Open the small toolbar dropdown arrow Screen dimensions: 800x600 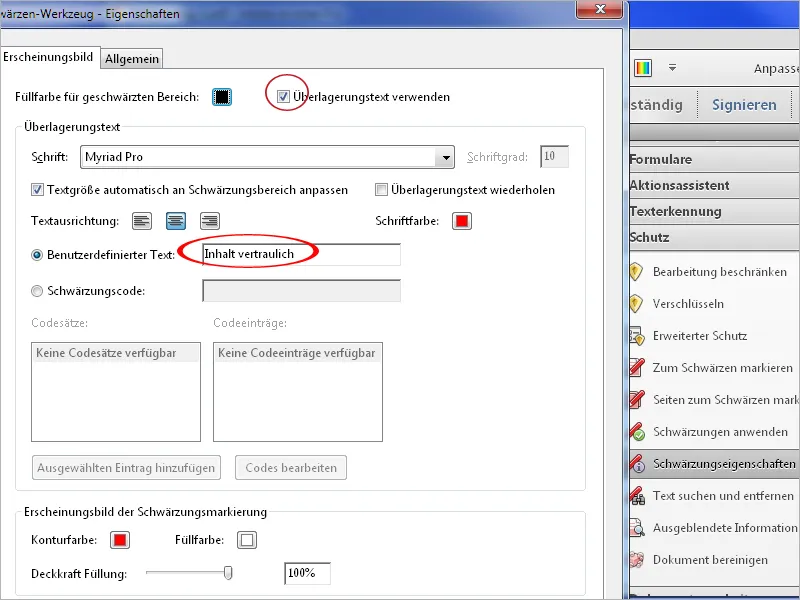(672, 67)
